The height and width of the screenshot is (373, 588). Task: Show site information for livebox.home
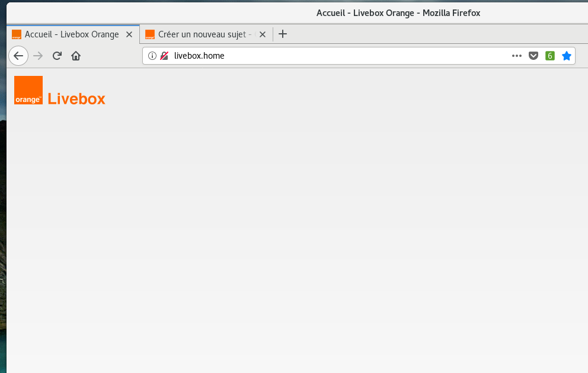(x=152, y=56)
